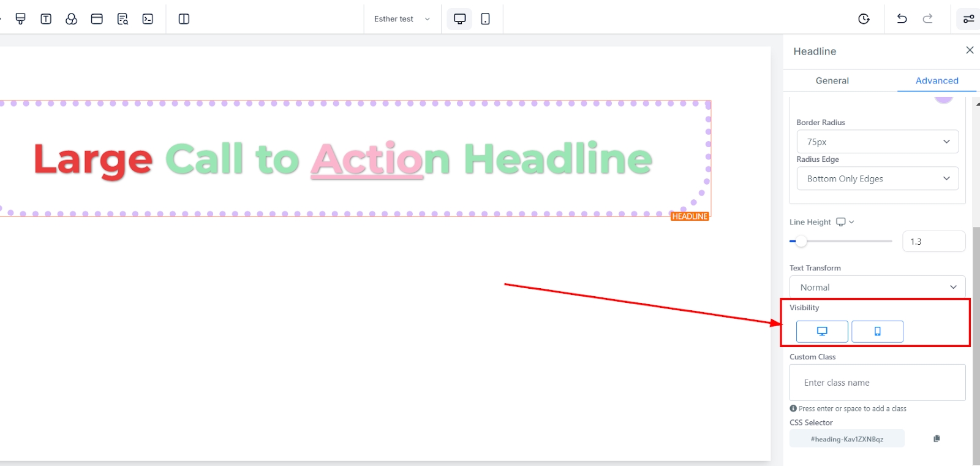Toggle mobile visibility for the headline

pyautogui.click(x=877, y=331)
